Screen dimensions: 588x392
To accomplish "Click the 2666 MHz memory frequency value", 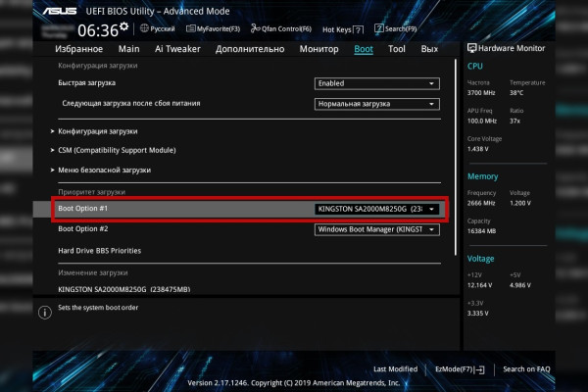I will 481,203.
